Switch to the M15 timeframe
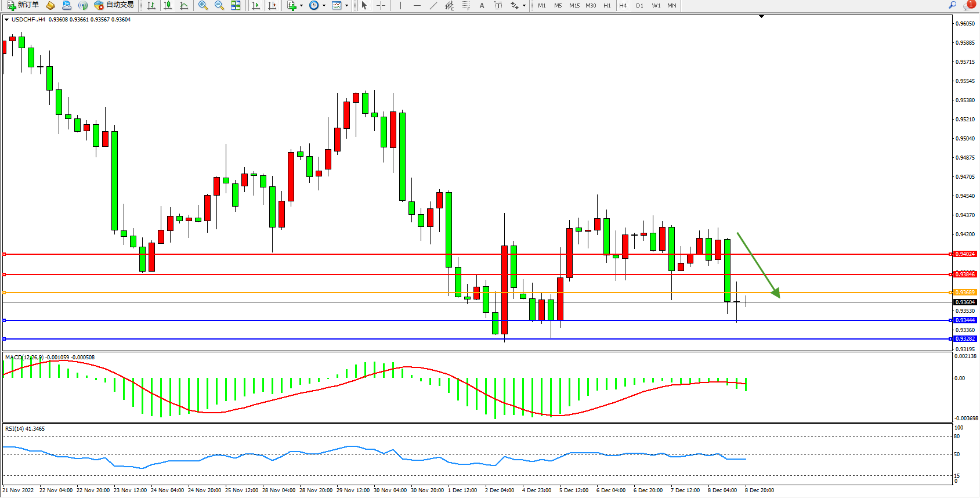The width and height of the screenshot is (980, 498). [x=574, y=5]
